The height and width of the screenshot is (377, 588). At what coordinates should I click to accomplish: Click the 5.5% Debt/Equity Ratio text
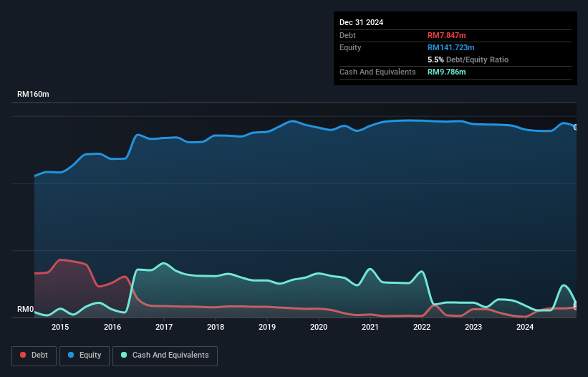(468, 59)
